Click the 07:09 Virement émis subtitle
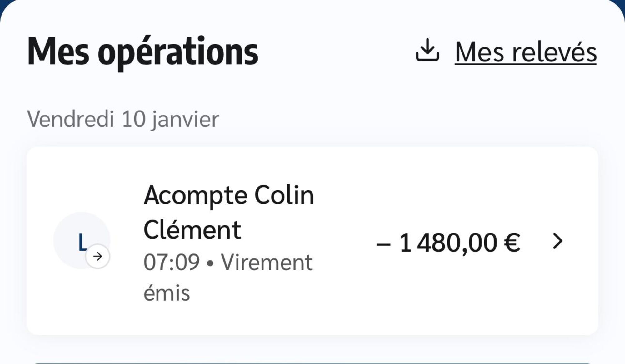 click(x=228, y=277)
